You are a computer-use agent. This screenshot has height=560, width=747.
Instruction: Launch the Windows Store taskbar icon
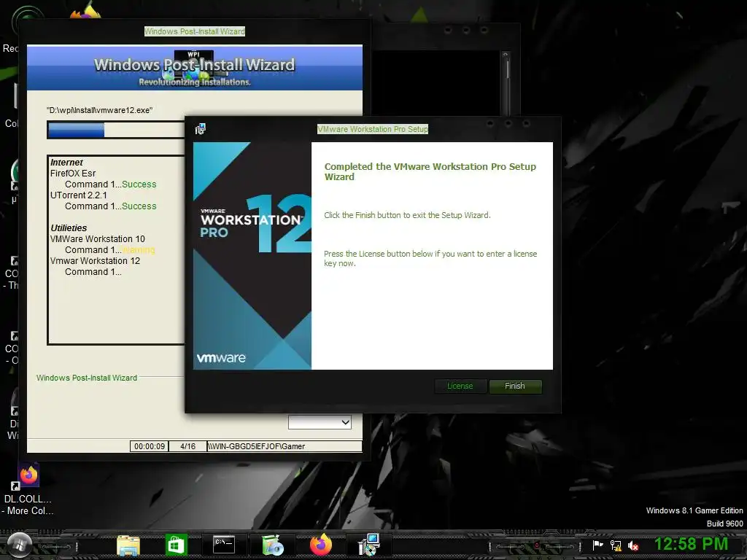point(177,545)
